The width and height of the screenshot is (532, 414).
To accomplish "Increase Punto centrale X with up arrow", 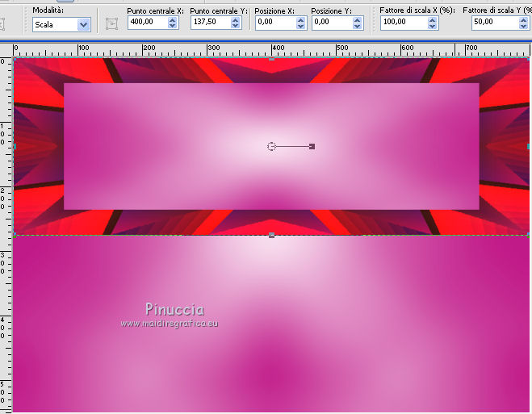I will [173, 20].
